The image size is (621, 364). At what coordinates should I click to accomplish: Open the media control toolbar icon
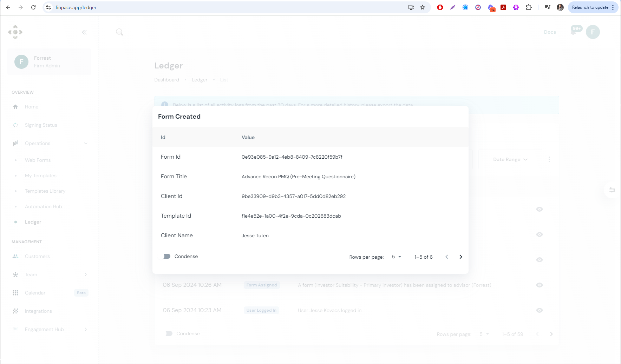pyautogui.click(x=548, y=7)
